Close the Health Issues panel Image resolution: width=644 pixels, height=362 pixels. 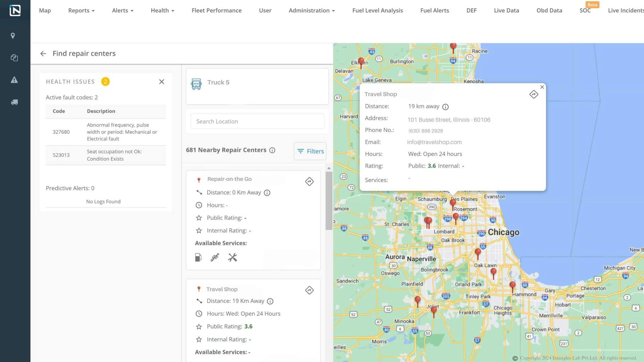point(161,81)
